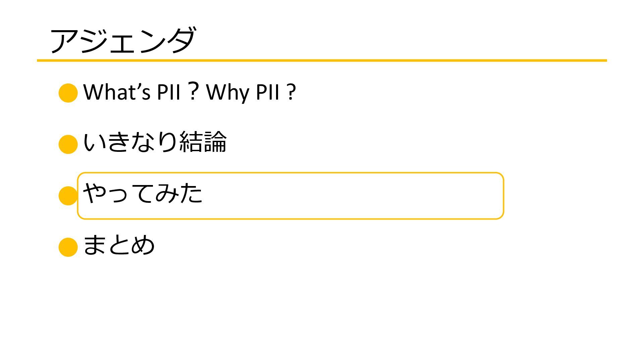The image size is (644, 362).
Task: Select the いきなり結論 agenda item
Action: pyautogui.click(x=155, y=142)
